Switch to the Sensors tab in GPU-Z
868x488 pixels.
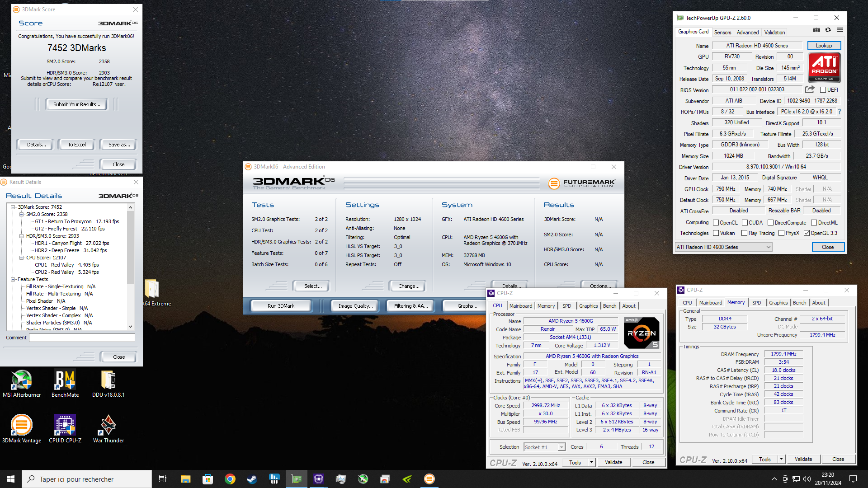[722, 33]
